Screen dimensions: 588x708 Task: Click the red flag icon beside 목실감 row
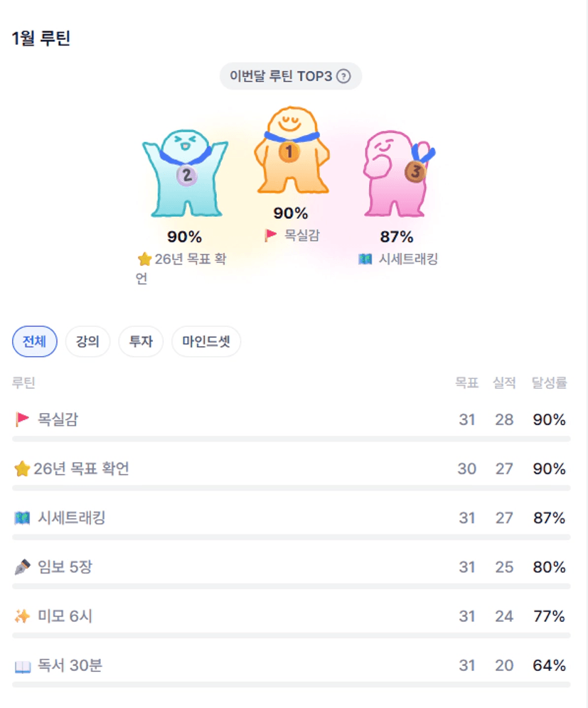coord(22,420)
